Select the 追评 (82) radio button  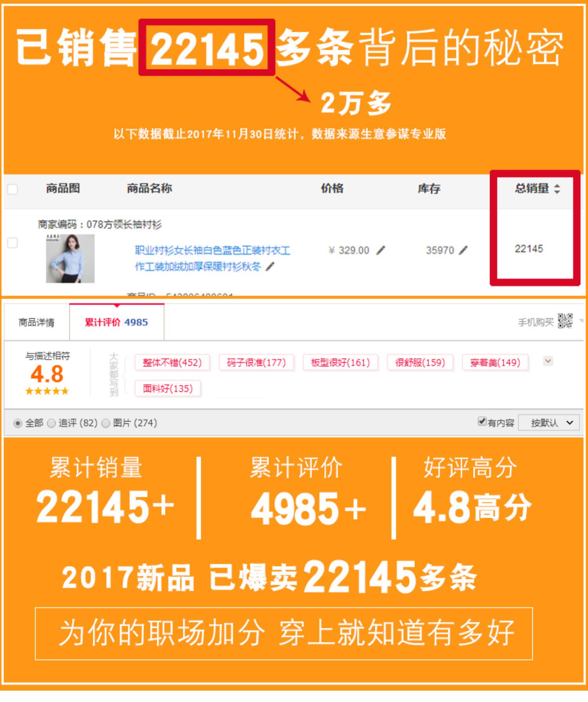pyautogui.click(x=51, y=423)
